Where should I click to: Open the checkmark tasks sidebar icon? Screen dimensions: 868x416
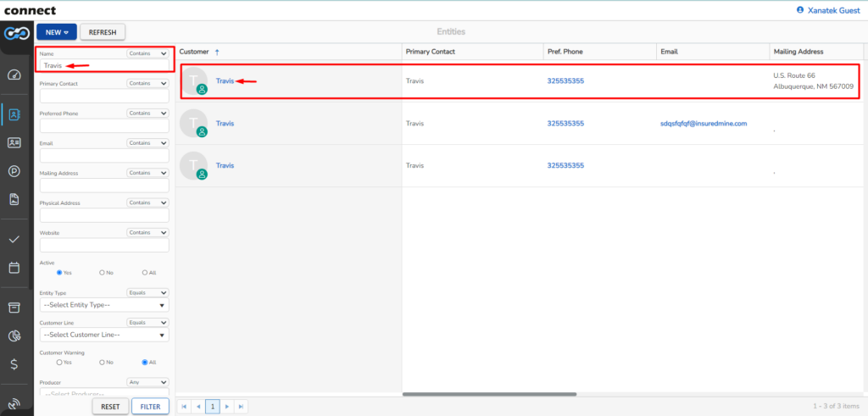pos(14,240)
